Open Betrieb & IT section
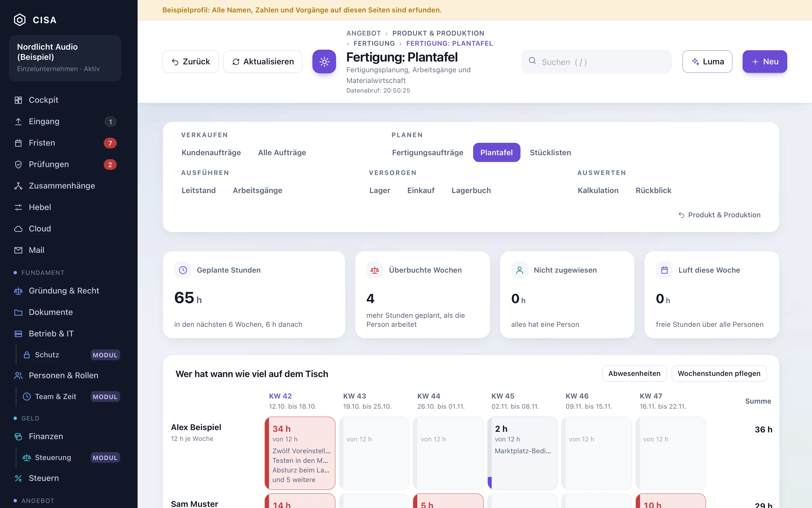The image size is (812, 508). tap(65, 334)
